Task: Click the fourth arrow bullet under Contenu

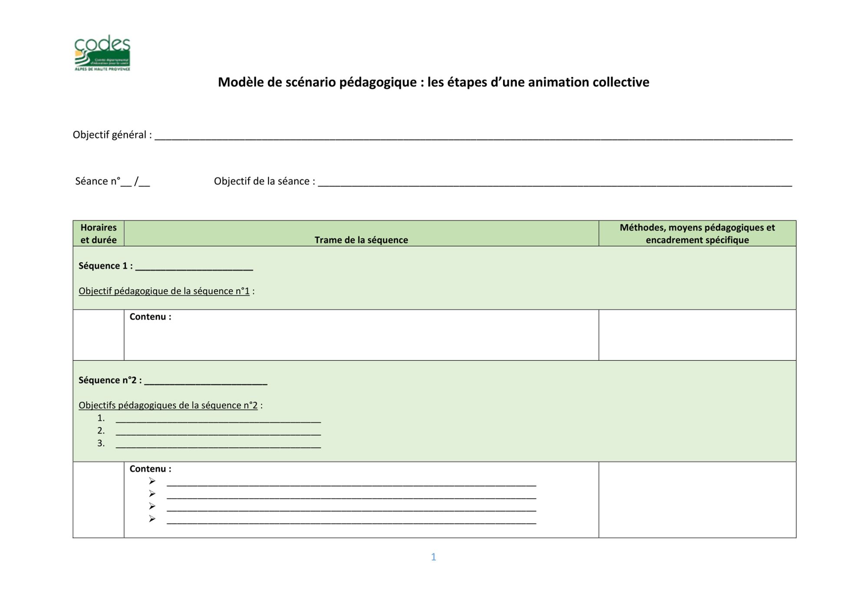Action: pyautogui.click(x=152, y=518)
